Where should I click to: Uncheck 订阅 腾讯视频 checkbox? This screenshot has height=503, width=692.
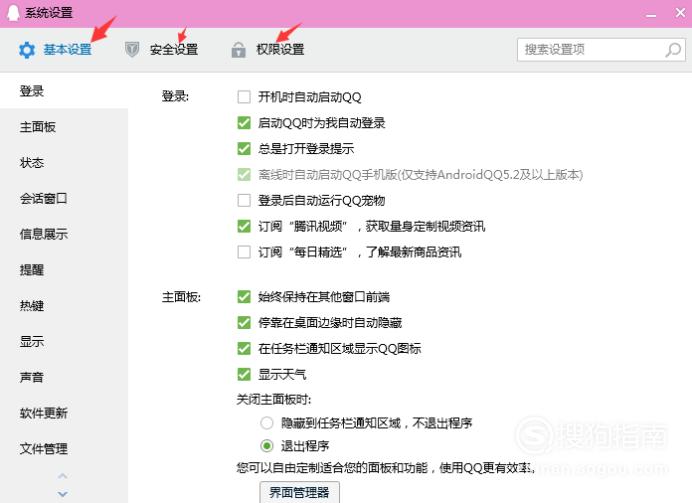244,226
